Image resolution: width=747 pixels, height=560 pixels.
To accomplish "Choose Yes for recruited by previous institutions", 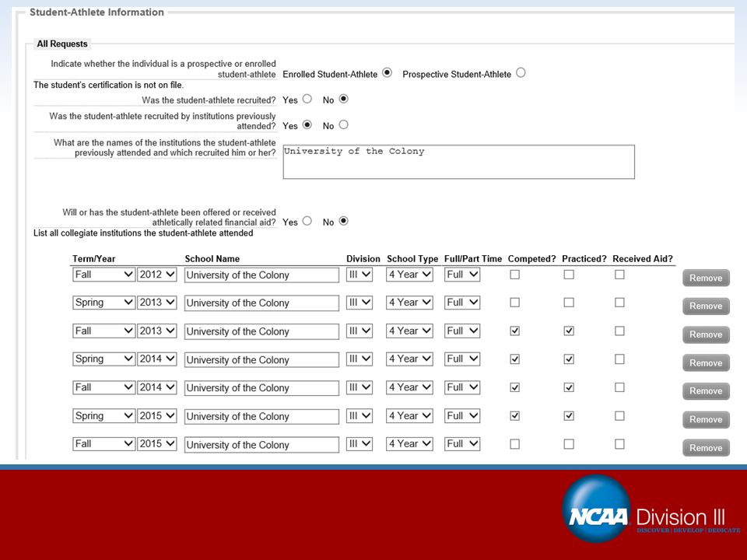I will tap(307, 124).
